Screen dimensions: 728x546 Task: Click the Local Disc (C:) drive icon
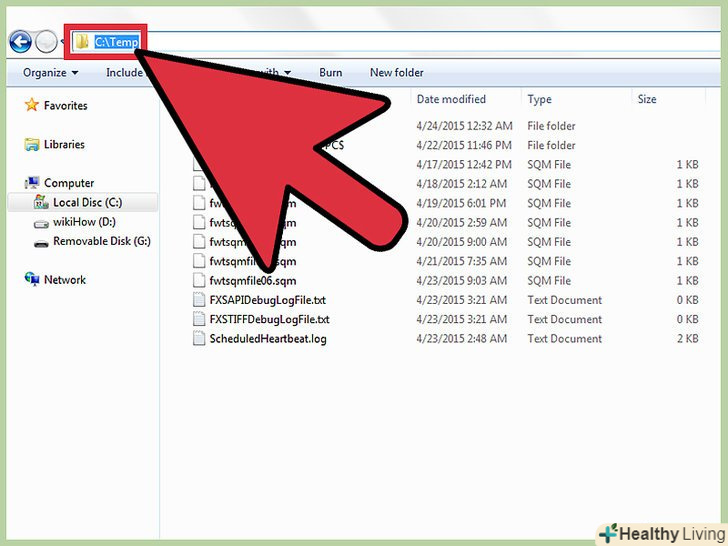click(x=41, y=202)
